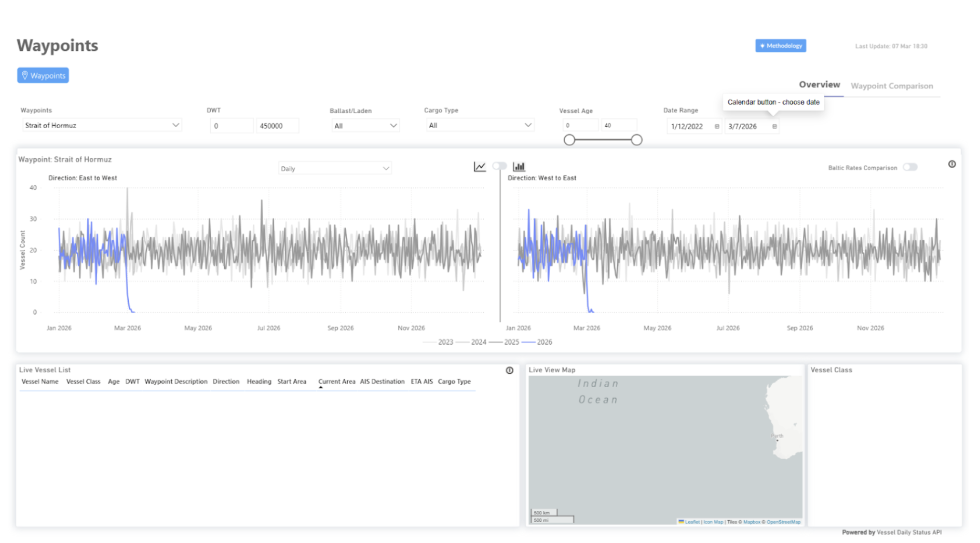Select the line chart icon

tap(480, 167)
